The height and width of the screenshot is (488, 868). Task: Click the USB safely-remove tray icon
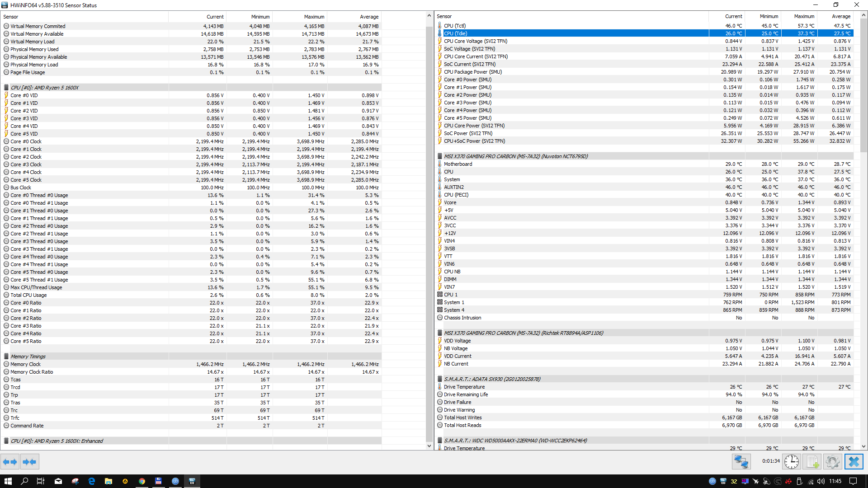pos(799,481)
